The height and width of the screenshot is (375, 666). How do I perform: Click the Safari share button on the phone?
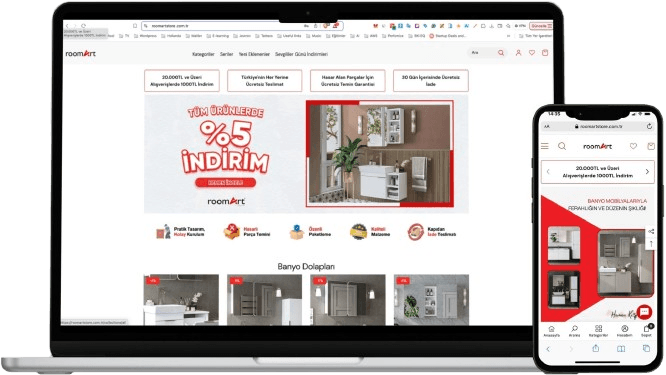[595, 348]
